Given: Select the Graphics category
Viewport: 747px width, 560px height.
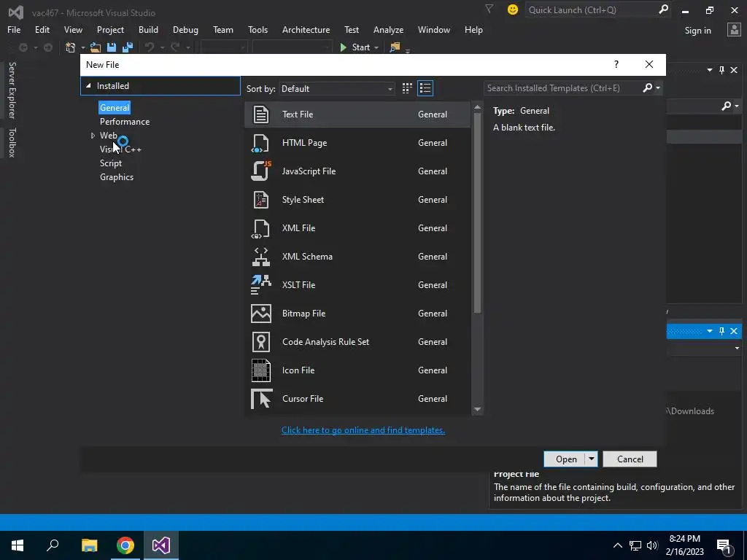Looking at the screenshot, I should (116, 176).
